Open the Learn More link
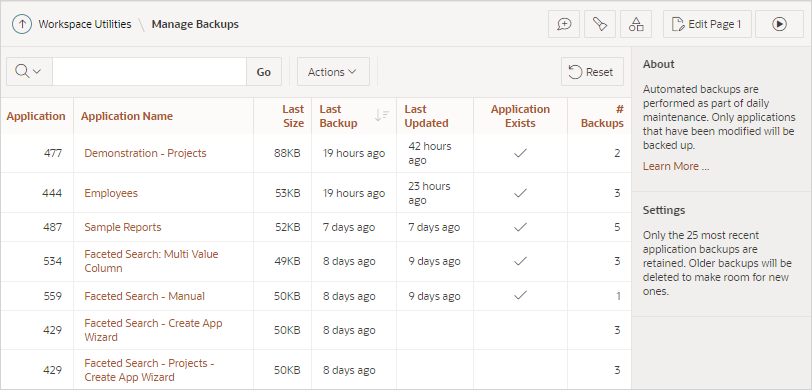The width and height of the screenshot is (812, 390). pos(676,166)
